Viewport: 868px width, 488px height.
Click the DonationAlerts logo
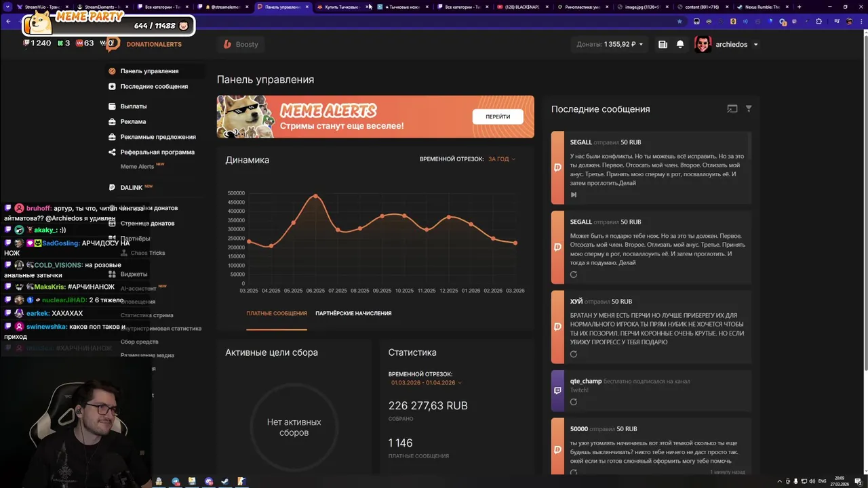(x=144, y=45)
